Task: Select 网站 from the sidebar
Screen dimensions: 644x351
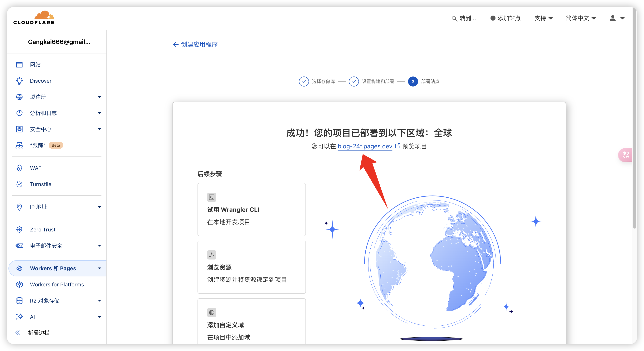Action: click(x=35, y=64)
